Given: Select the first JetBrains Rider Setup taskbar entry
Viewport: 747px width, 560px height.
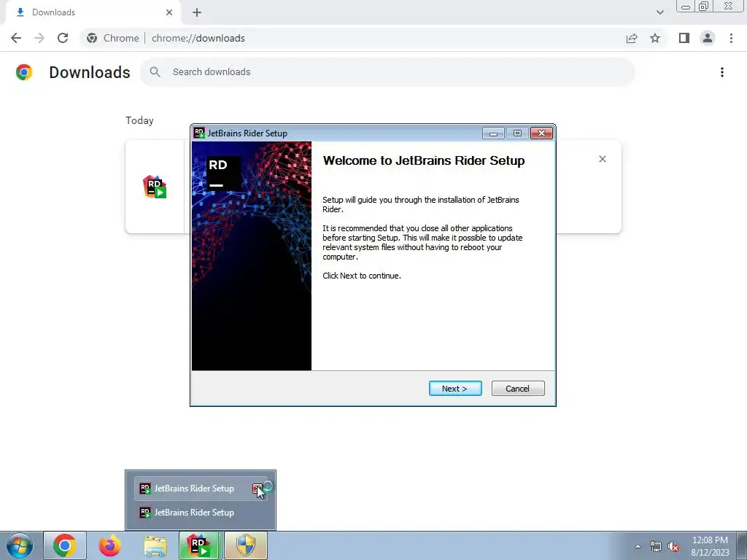Looking at the screenshot, I should (194, 489).
